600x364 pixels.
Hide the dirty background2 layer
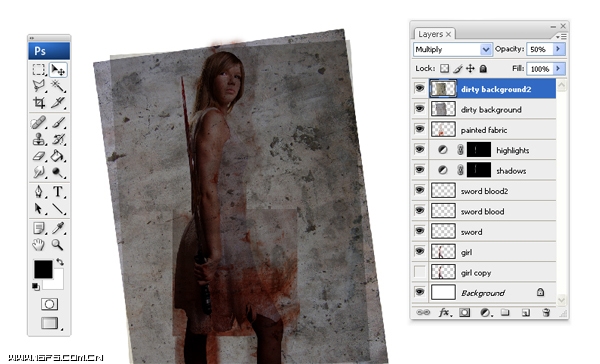[420, 89]
